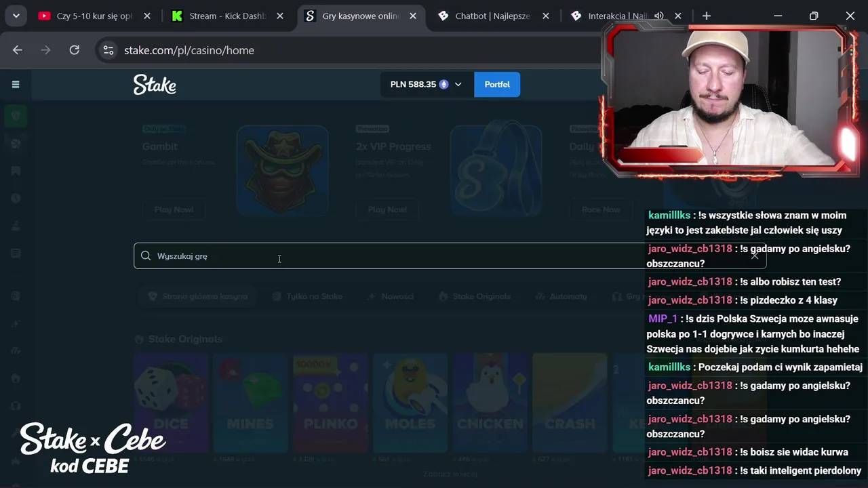Click the magnifier icon in game search
Viewport: 868px width, 488px height.
coord(146,256)
